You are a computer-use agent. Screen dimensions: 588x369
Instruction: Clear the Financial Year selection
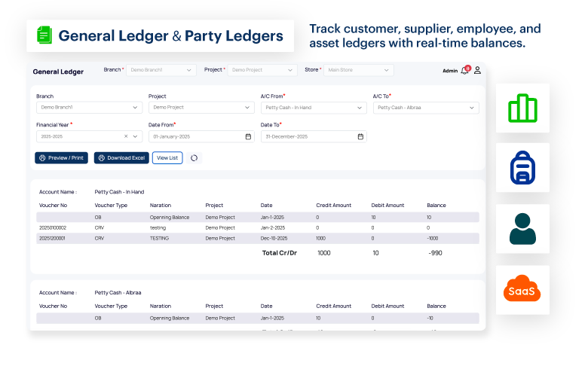click(x=126, y=136)
